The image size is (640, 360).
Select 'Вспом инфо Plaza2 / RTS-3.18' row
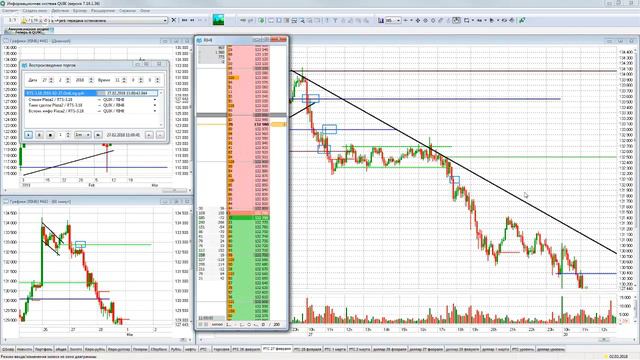coord(91,111)
